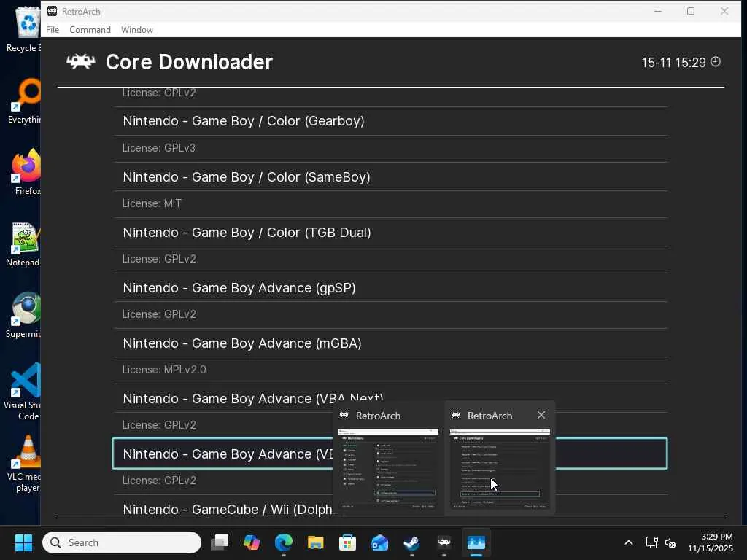Select Nintendo - Game Boy Advance (gpSP) core

(x=391, y=287)
